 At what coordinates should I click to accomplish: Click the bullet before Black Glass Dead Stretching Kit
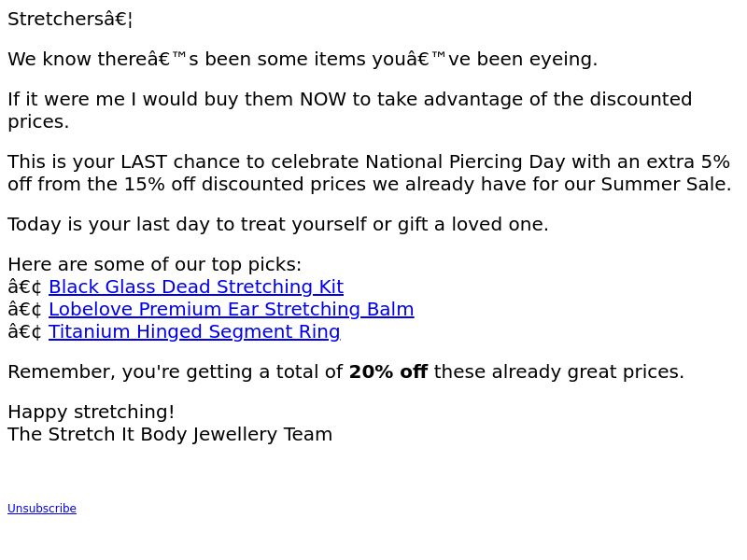coord(25,287)
